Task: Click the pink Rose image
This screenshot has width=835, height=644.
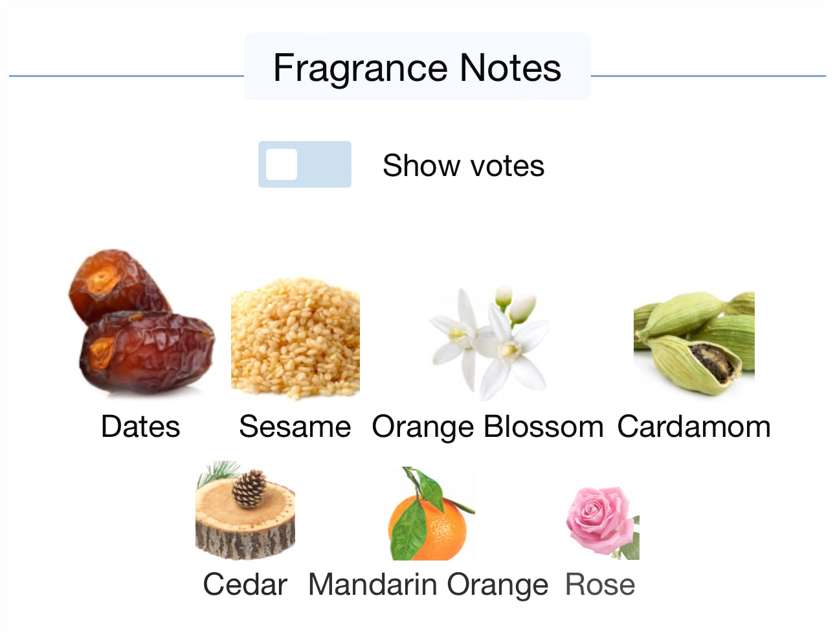Action: (x=601, y=522)
